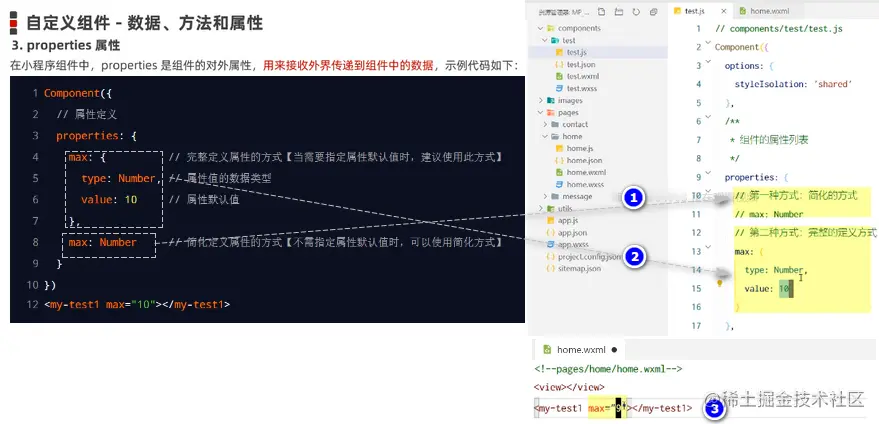Click the pages/home/home.wxml comment line
879x424 pixels.
(x=608, y=369)
